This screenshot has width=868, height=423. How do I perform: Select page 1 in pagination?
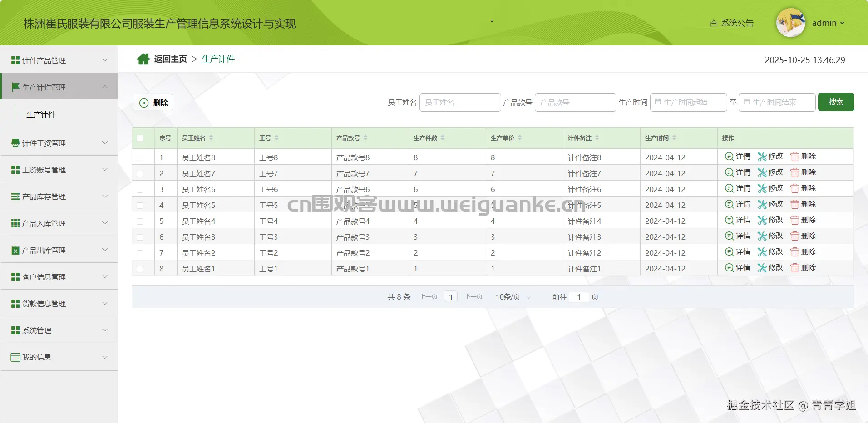(451, 297)
